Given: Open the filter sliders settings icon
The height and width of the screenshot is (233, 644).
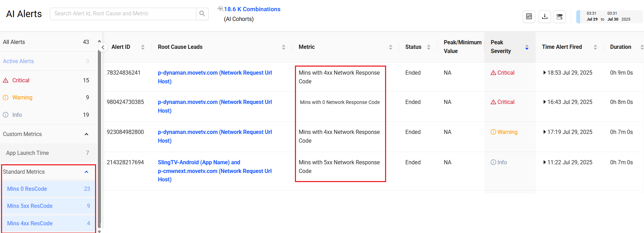Looking at the screenshot, I should 529,17.
